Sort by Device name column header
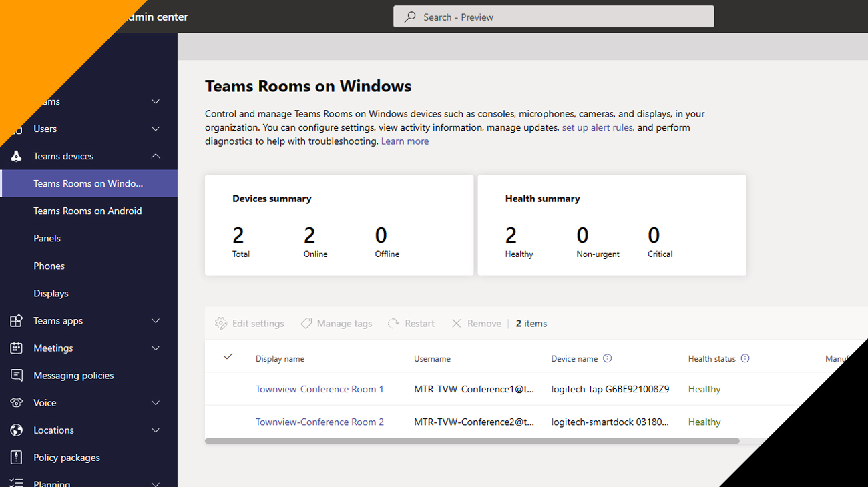Viewport: 868px width, 487px height. [x=574, y=359]
